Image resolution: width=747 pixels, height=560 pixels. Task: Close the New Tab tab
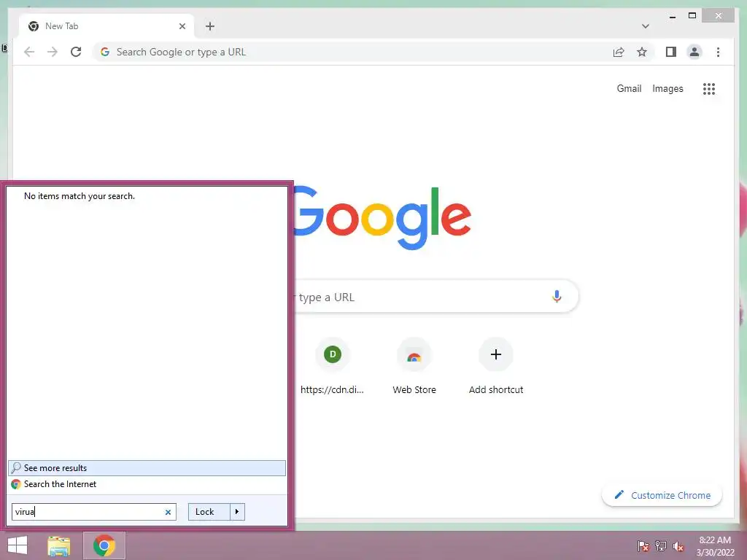tap(182, 26)
